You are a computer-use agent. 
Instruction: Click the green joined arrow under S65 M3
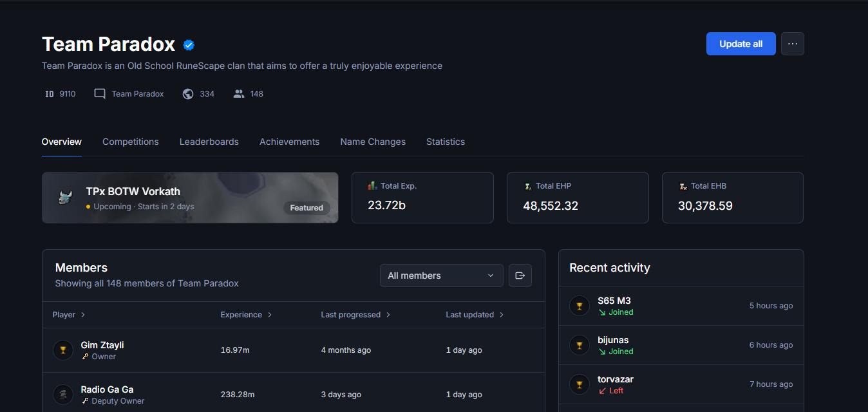602,312
